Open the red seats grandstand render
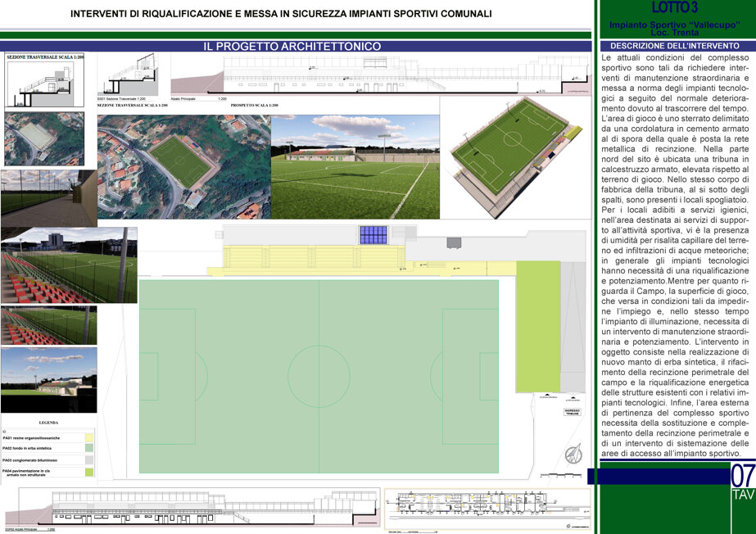 click(x=69, y=265)
